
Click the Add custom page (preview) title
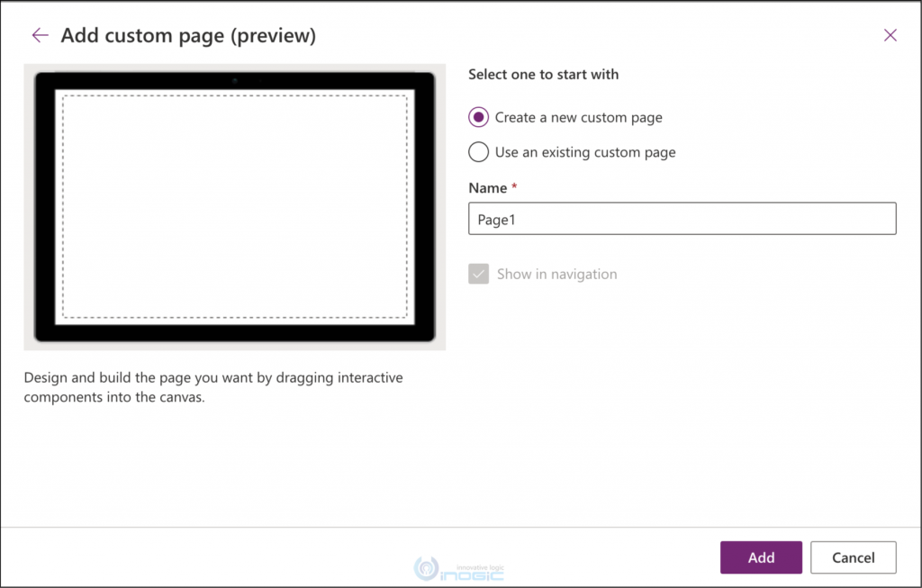click(x=188, y=35)
